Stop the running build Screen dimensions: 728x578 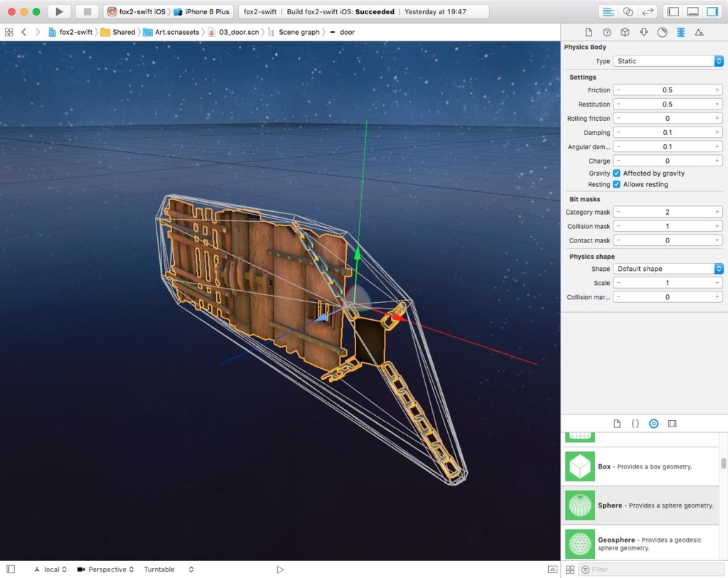click(87, 11)
